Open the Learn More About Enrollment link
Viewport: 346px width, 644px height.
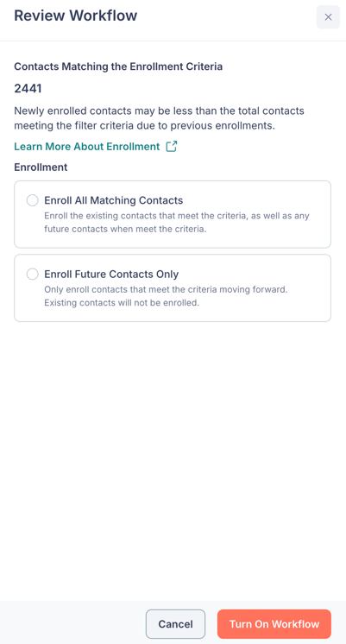86,147
